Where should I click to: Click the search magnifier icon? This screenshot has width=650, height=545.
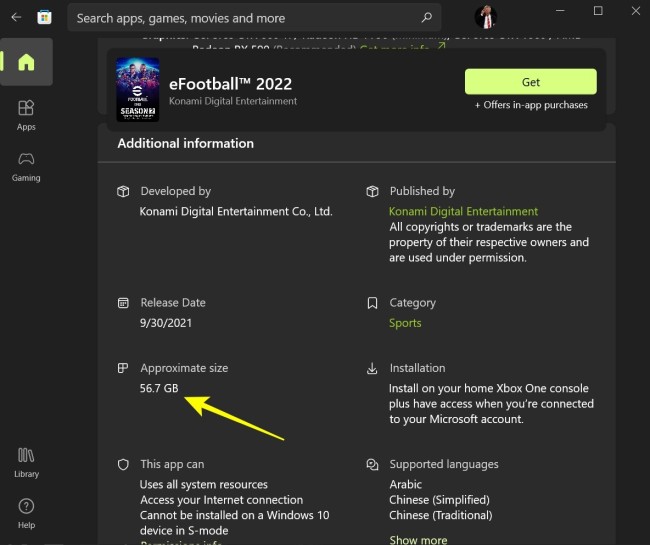coord(427,17)
